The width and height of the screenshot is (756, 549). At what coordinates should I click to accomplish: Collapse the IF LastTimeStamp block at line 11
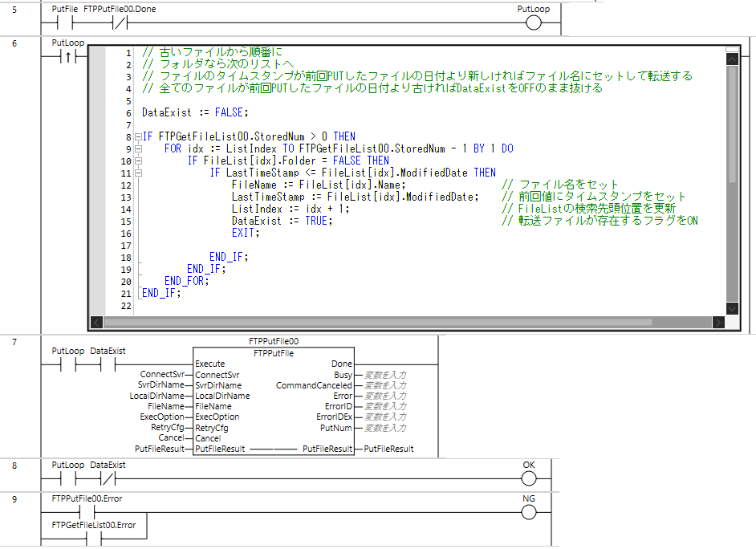pyautogui.click(x=137, y=173)
